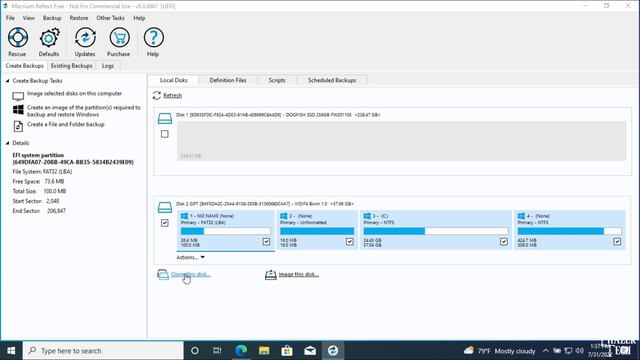Open the Rescue media tool

18,38
